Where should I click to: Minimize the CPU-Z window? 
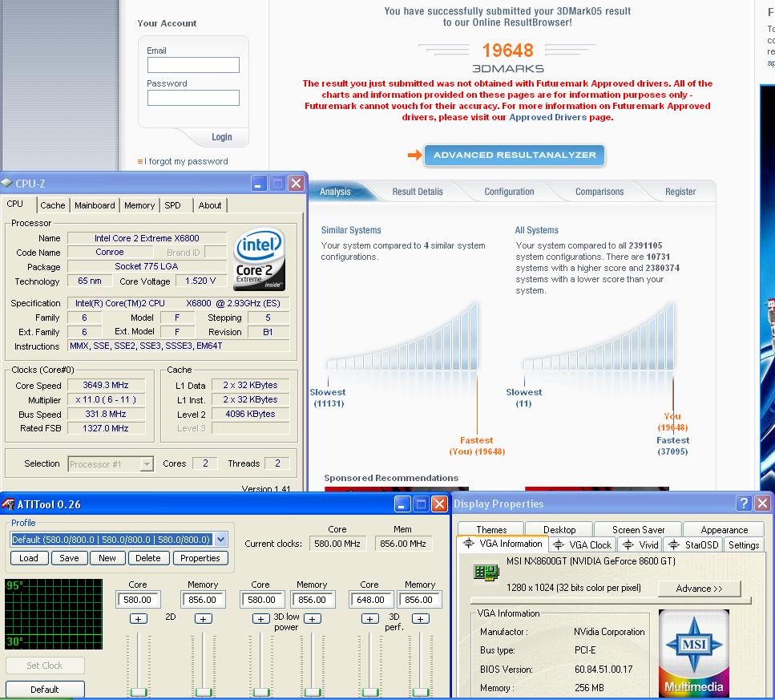[x=259, y=184]
